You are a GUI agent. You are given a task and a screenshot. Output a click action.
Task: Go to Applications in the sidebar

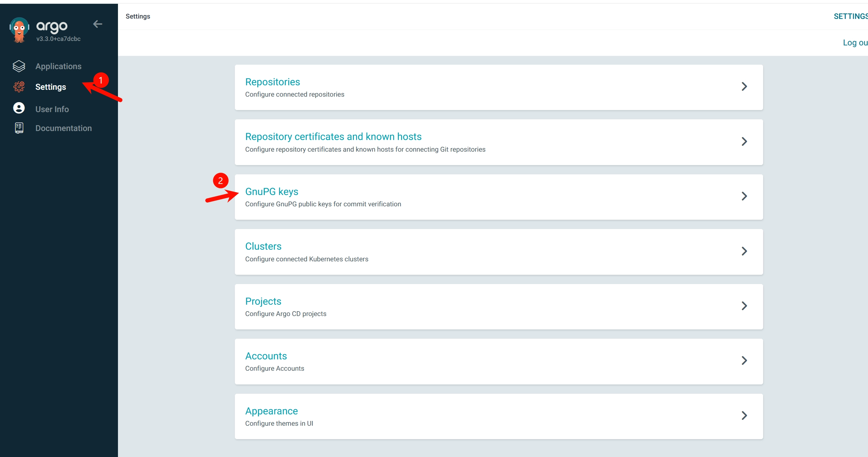pyautogui.click(x=58, y=66)
